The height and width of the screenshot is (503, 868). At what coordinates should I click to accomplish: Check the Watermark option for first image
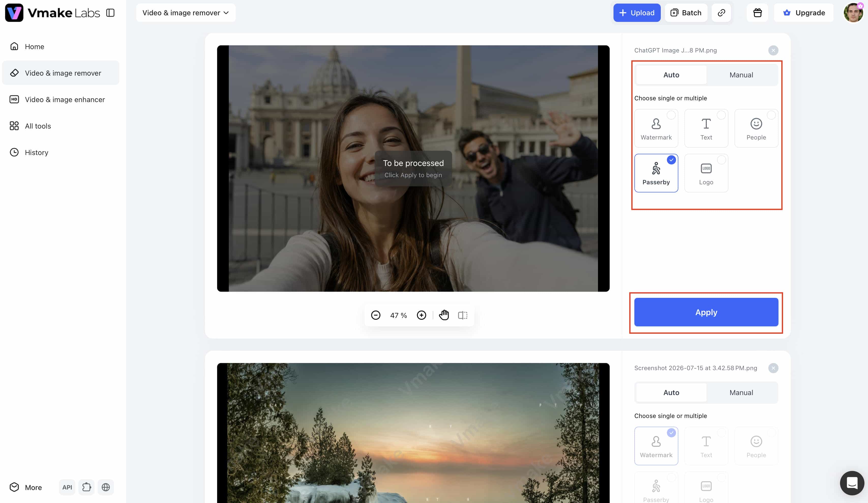(656, 128)
